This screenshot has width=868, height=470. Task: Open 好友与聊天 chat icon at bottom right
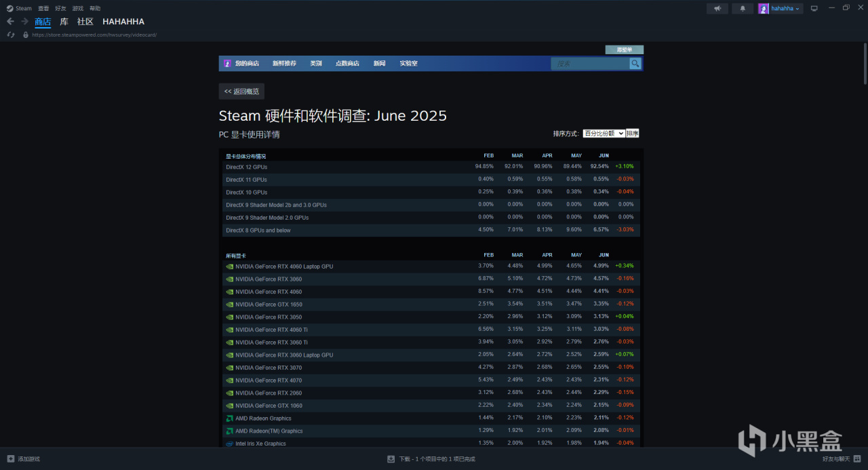coord(856,458)
